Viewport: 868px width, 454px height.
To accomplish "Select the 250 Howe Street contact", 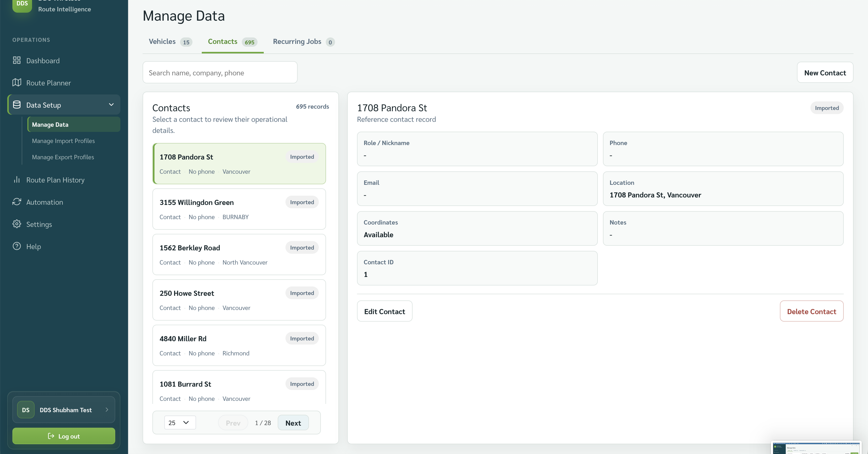I will pyautogui.click(x=239, y=300).
